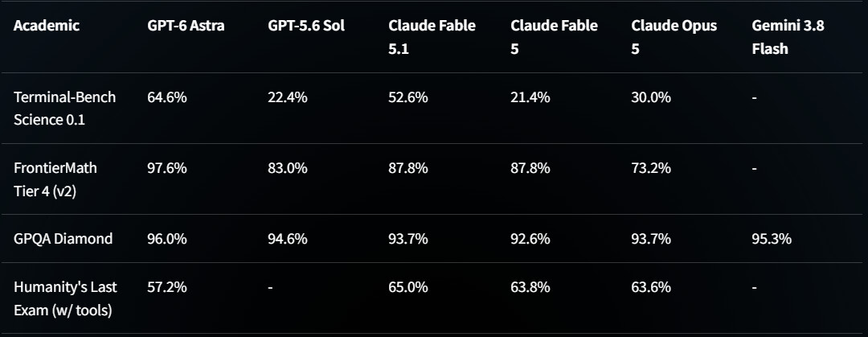Click the GPT-5.6 Sol header
This screenshot has height=337, width=868.
(x=306, y=26)
